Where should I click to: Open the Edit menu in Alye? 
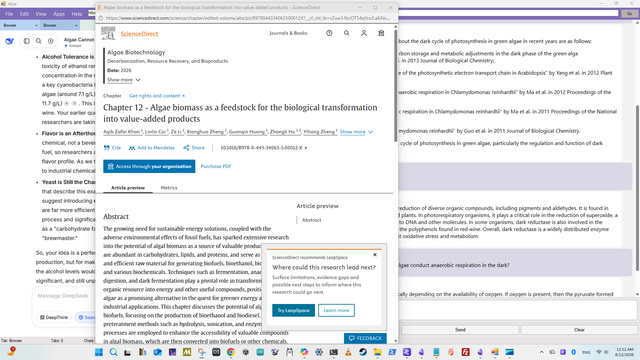(x=24, y=14)
